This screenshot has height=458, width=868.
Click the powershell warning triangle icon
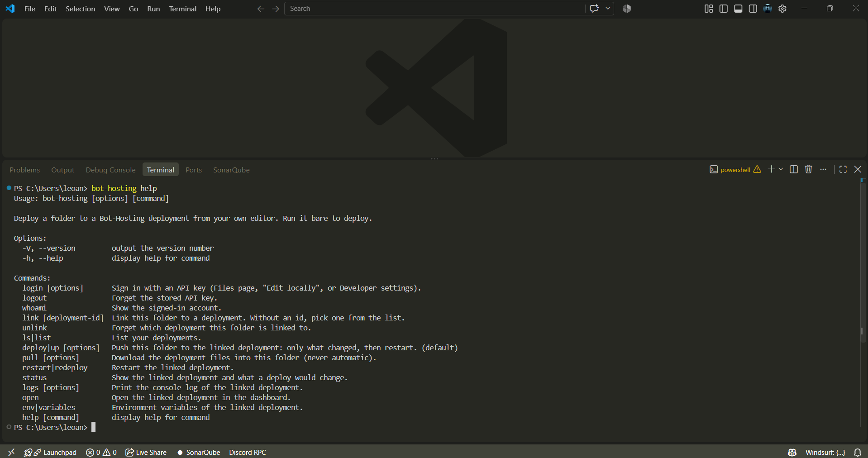pyautogui.click(x=757, y=169)
